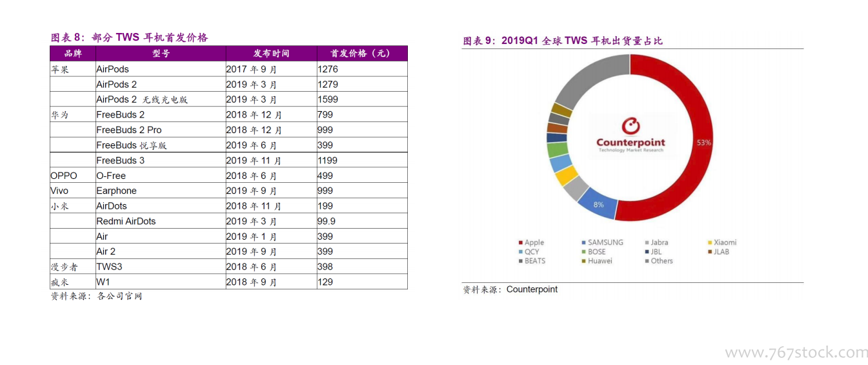
Task: Click the chart title 图表 9：2019Q1 全球 TWS 耳机出货量占比
Action: pyautogui.click(x=563, y=41)
